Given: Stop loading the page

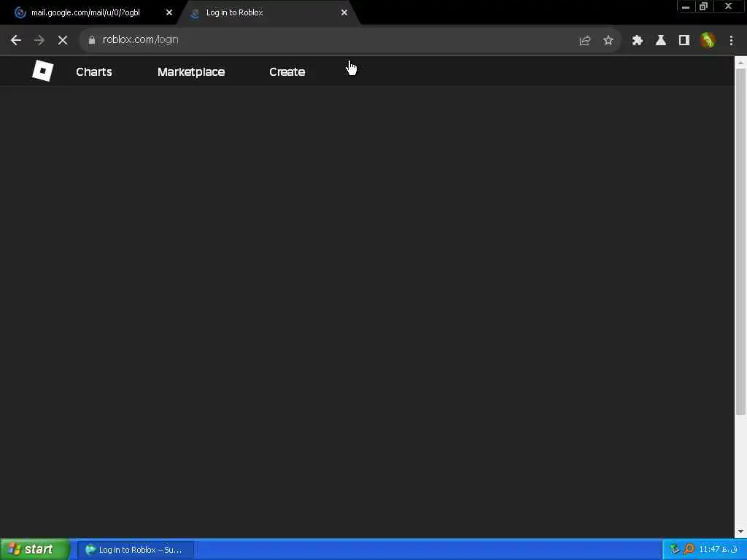Looking at the screenshot, I should pos(63,40).
